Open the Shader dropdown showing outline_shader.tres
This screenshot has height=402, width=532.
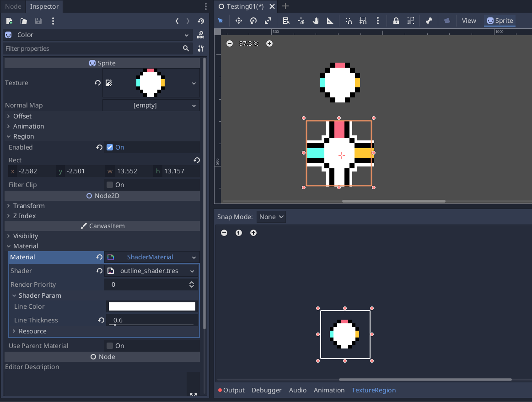151,271
